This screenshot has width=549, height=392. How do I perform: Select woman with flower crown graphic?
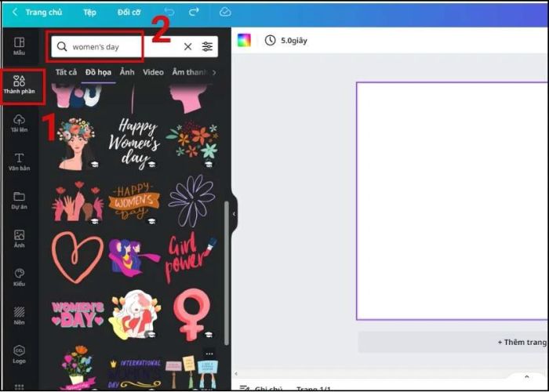pyautogui.click(x=77, y=144)
